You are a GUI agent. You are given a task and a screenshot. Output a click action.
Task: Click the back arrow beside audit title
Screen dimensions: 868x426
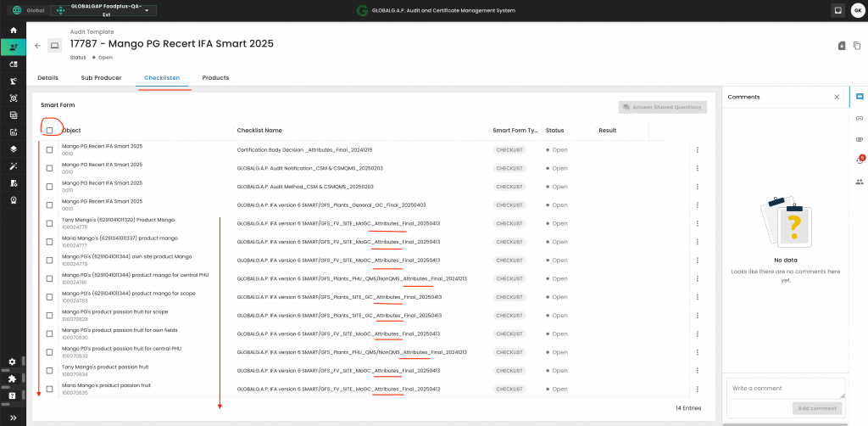(x=37, y=46)
